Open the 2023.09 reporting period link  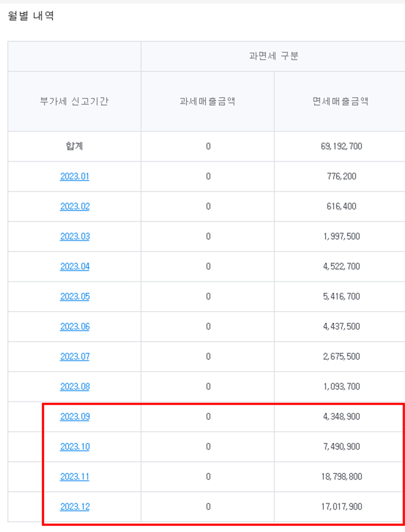click(75, 417)
